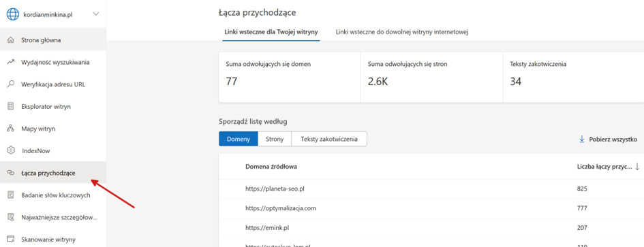This screenshot has width=644, height=247.
Task: Click the https://planeta-seo.pl row
Action: coord(431,189)
